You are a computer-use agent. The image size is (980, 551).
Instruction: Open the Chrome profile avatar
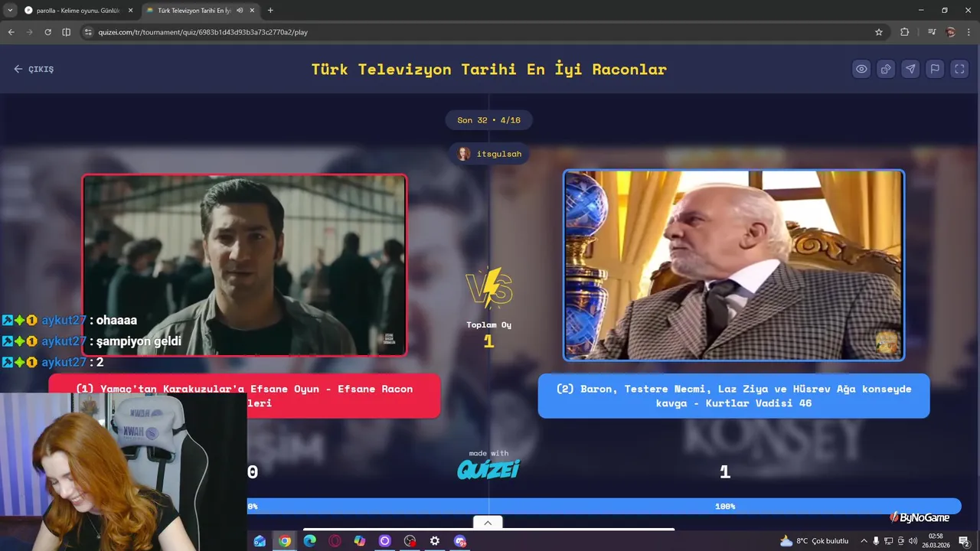point(951,32)
